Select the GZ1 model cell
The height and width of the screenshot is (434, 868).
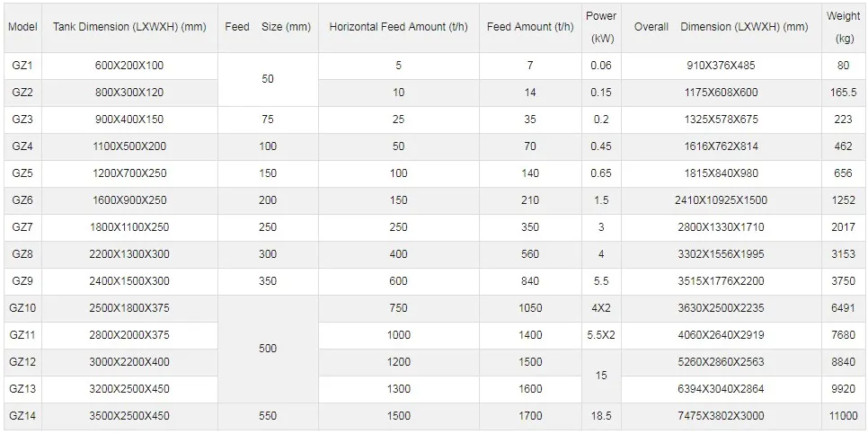(x=22, y=66)
